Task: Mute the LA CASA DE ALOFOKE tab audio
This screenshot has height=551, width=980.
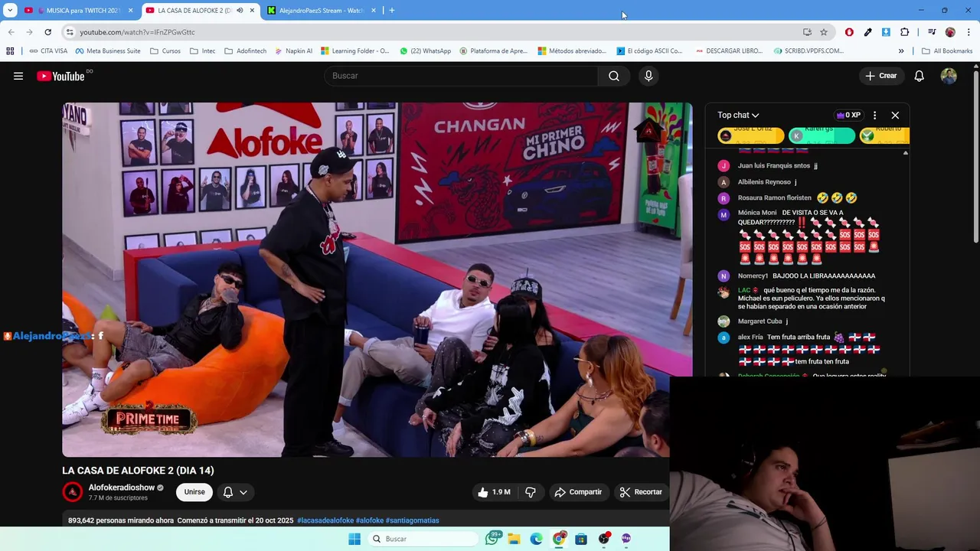Action: 240,11
